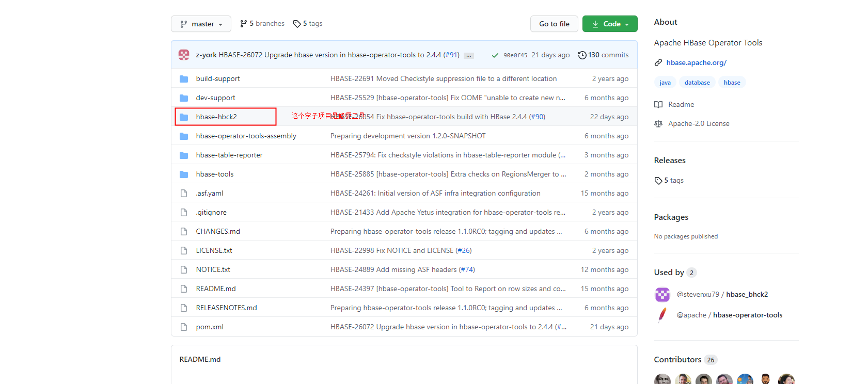Screen dimensions: 868x384
Task: Click the .gitignore file icon
Action: [184, 213]
